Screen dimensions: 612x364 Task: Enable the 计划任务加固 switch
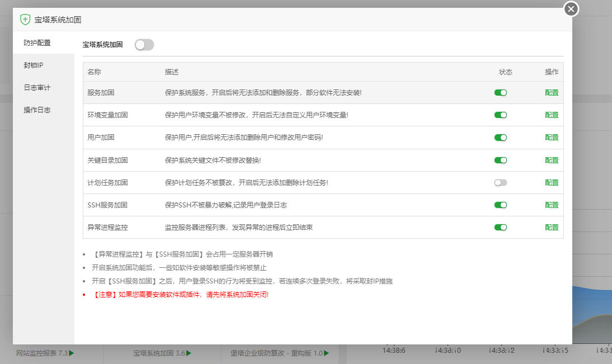point(500,183)
